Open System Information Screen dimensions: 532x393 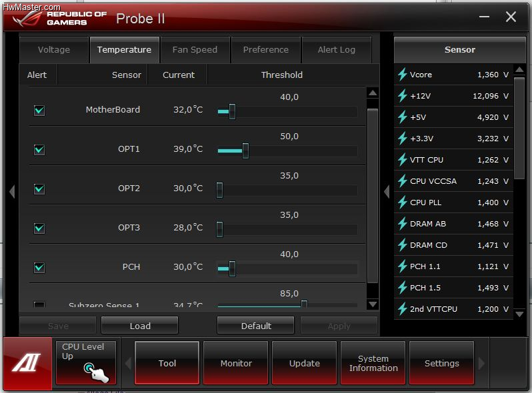373,363
